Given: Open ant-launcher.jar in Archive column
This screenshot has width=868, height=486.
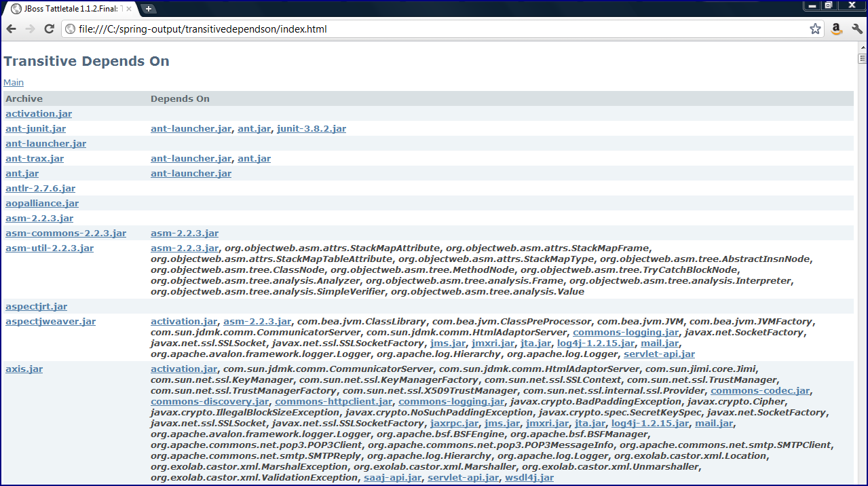Looking at the screenshot, I should point(45,143).
